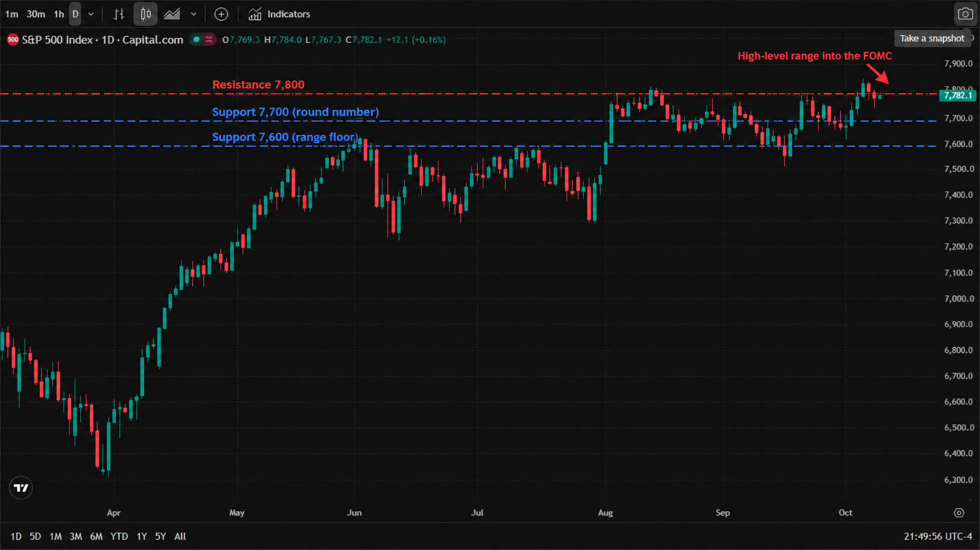The height and width of the screenshot is (550, 980).
Task: Open chart style dropdown arrow
Action: coord(194,14)
